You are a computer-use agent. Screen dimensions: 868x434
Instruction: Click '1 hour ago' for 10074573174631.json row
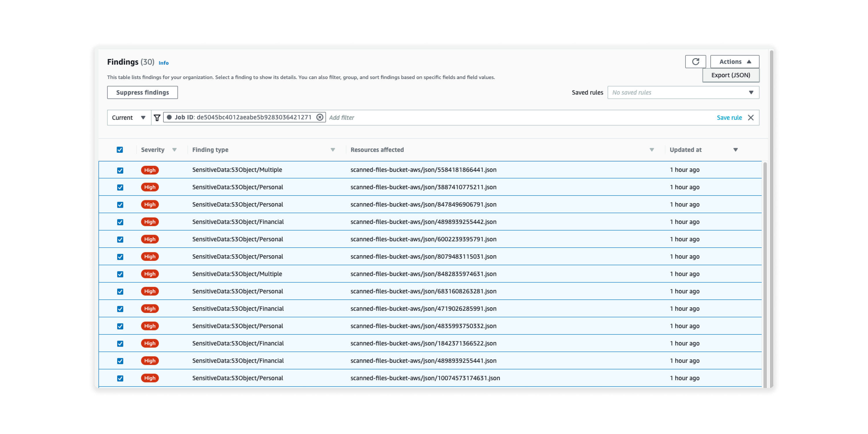click(684, 378)
